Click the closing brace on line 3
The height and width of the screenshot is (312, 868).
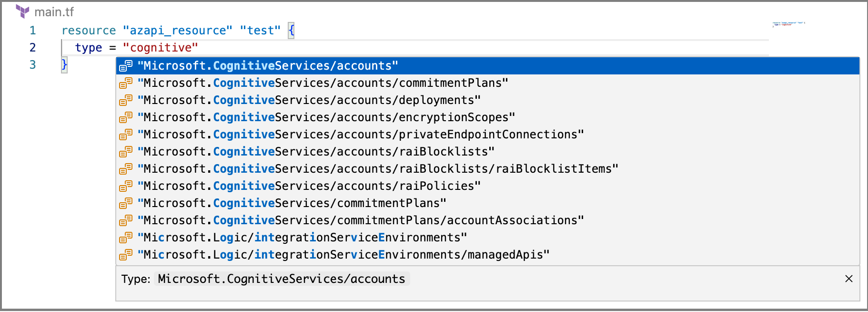click(x=64, y=64)
